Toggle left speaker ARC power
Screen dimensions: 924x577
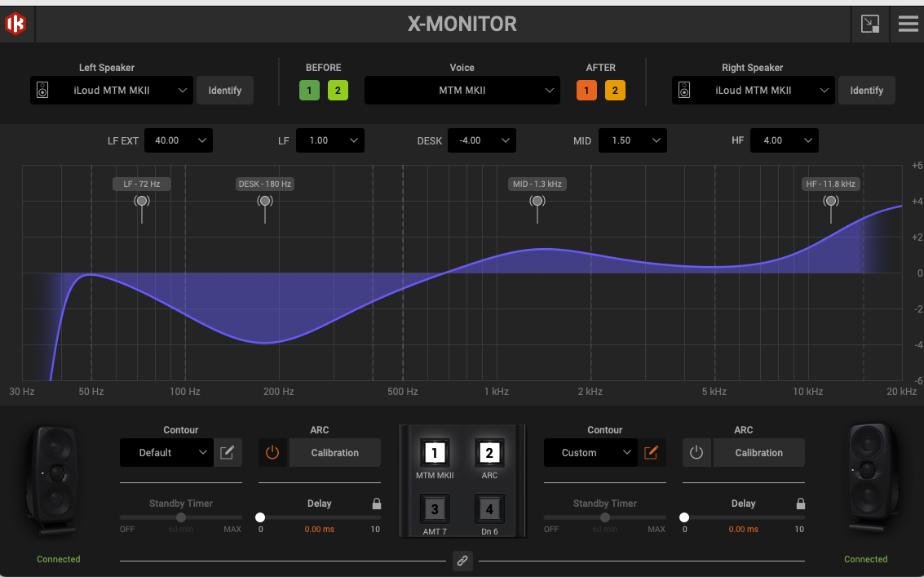coord(272,452)
